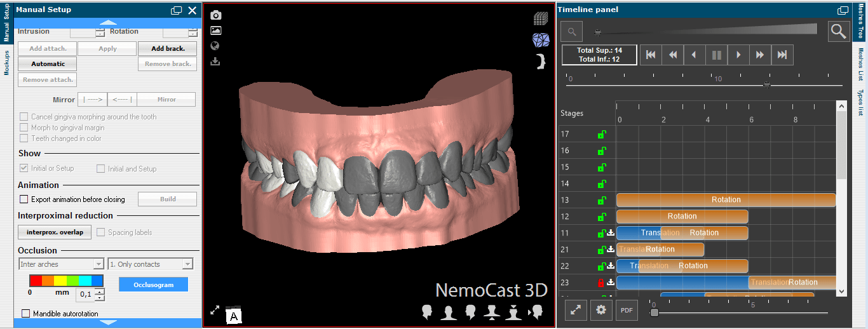The image size is (868, 329).
Task: Enable Morph to gingival margin checkbox
Action: [x=24, y=128]
